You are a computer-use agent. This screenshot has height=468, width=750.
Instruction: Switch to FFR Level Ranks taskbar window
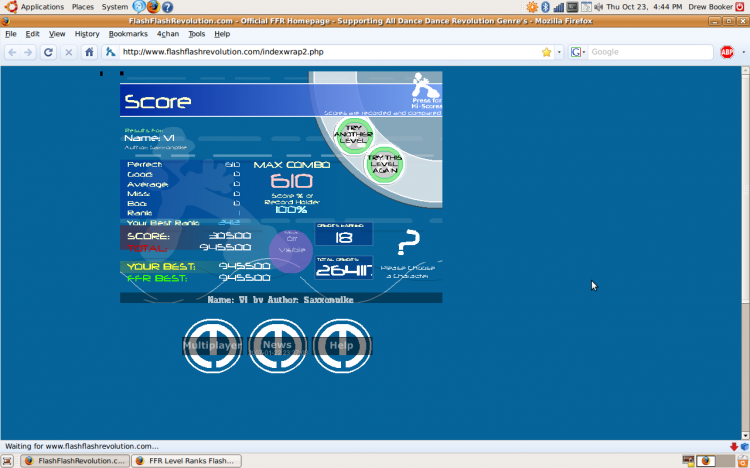[x=188, y=461]
